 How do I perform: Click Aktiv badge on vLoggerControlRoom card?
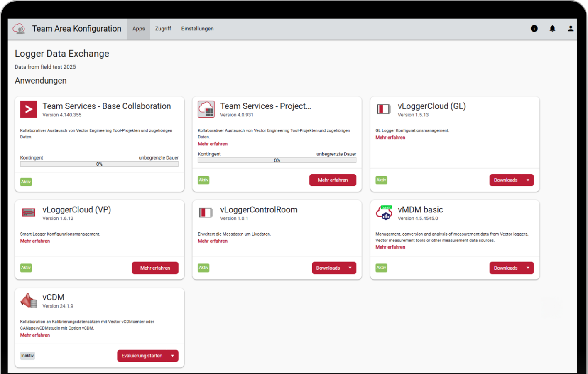pos(203,268)
